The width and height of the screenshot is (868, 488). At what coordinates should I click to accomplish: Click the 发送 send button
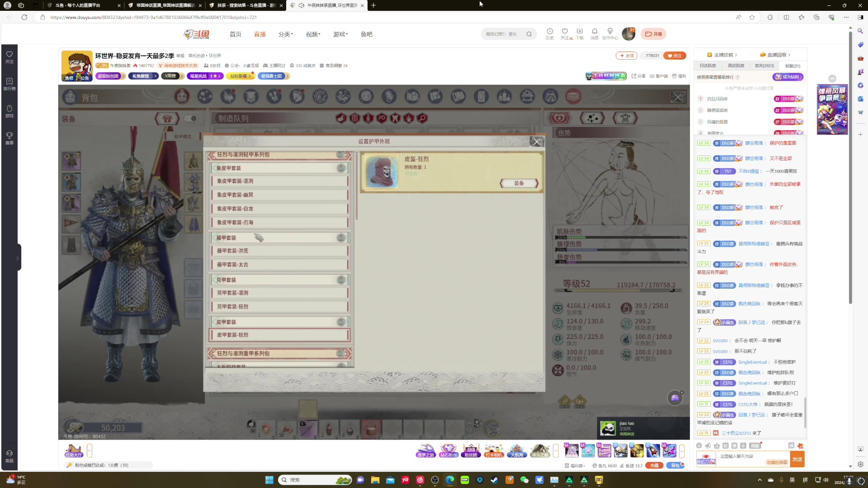click(797, 460)
